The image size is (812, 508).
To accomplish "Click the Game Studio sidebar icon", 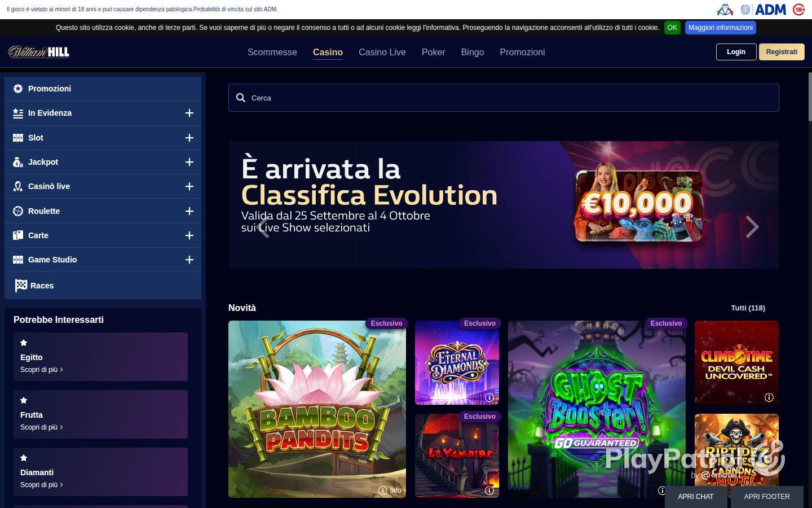I will point(18,260).
